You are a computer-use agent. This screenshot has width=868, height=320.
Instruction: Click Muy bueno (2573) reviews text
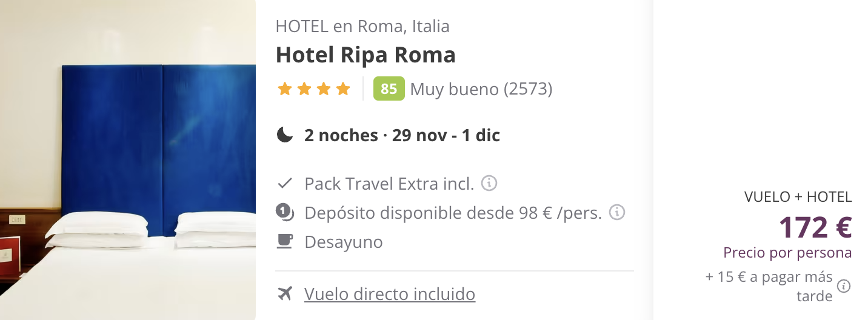click(x=481, y=89)
